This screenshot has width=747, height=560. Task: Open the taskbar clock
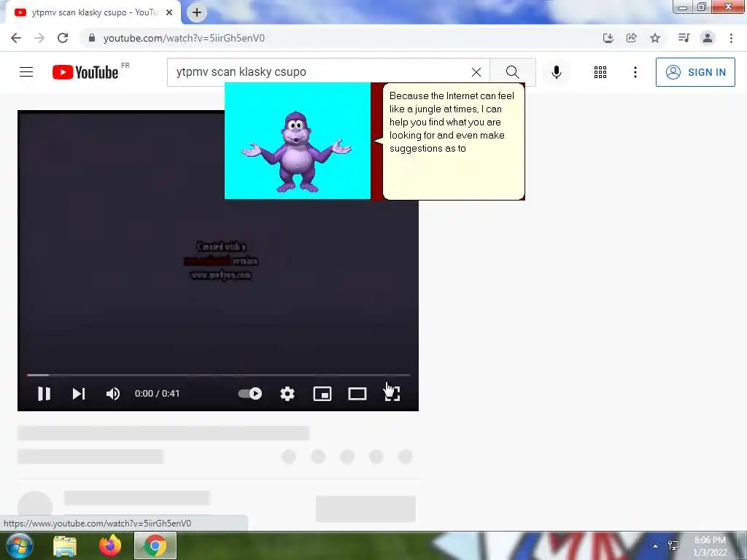710,546
